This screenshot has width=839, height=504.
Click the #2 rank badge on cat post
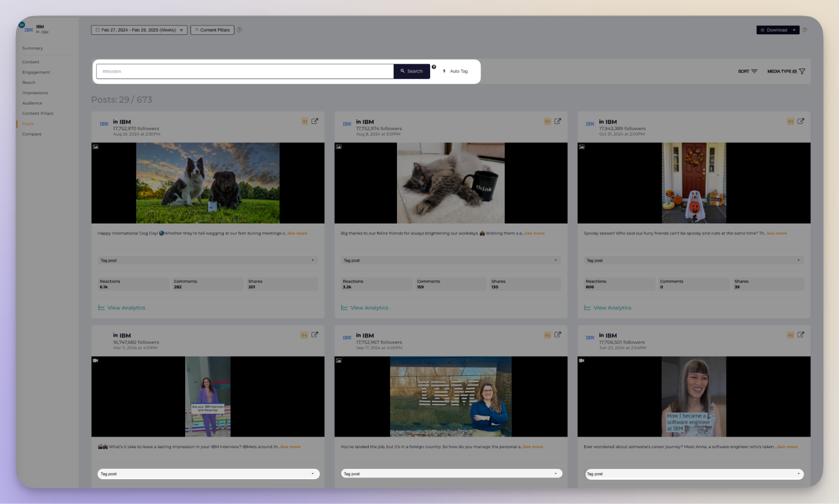pos(547,122)
